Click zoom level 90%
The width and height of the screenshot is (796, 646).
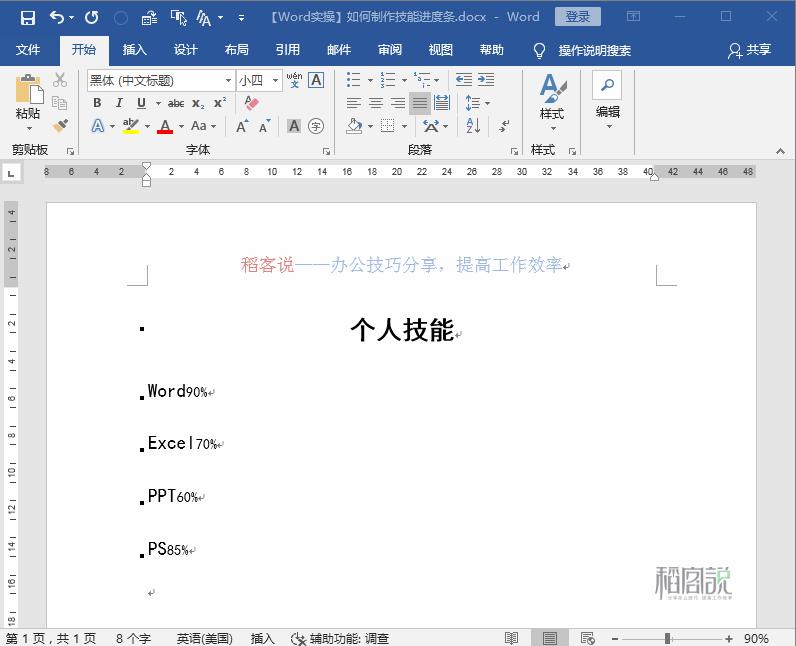tap(756, 638)
